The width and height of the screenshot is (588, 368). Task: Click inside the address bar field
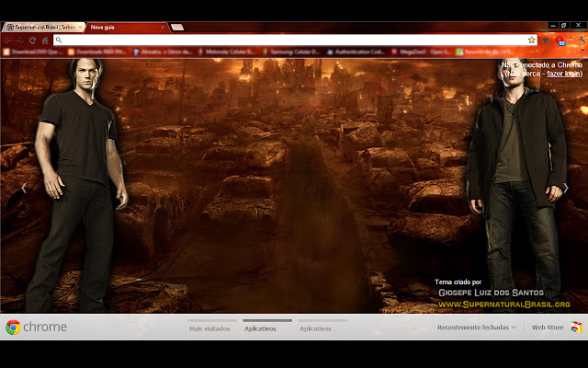295,40
